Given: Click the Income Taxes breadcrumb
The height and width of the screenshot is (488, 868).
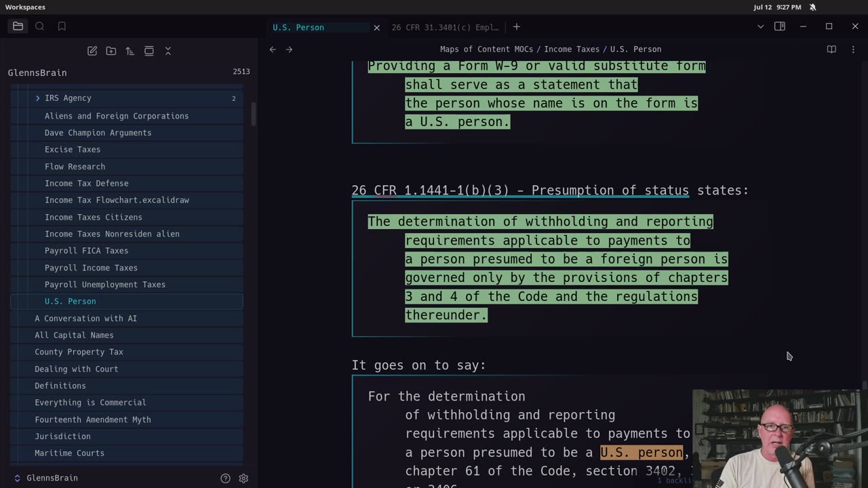Looking at the screenshot, I should coord(572,49).
